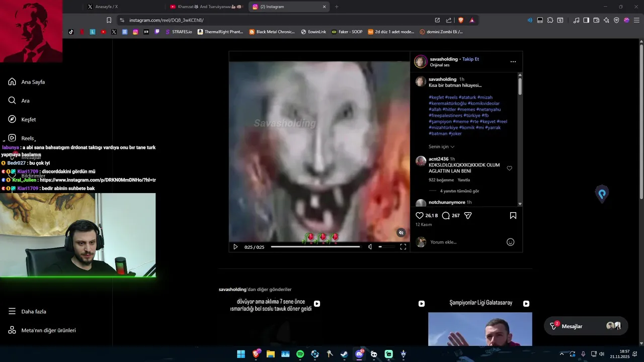This screenshot has height=362, width=644.
Task: Open Brave Leo AI sparkle icon
Action: (x=606, y=20)
